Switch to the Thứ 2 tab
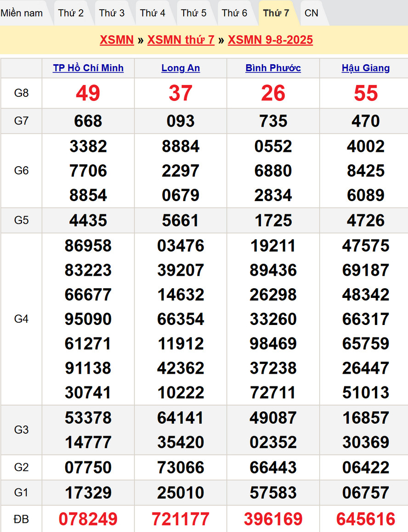 coord(71,13)
